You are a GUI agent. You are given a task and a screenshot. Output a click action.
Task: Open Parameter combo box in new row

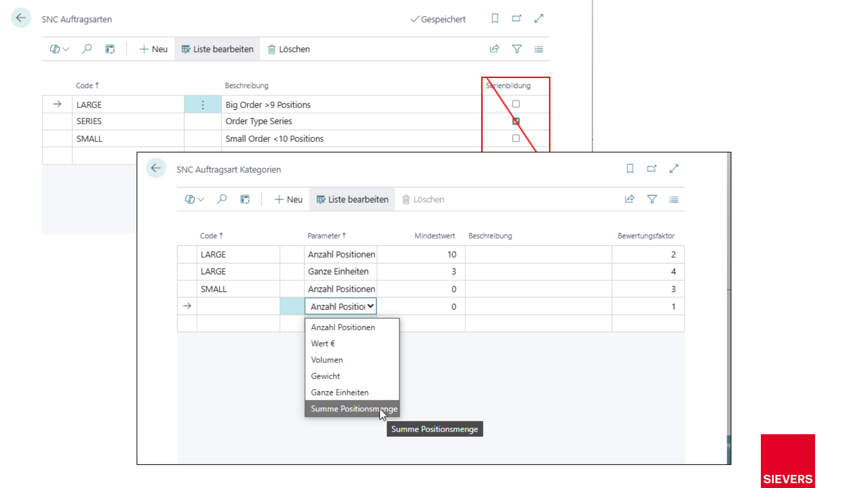click(341, 306)
